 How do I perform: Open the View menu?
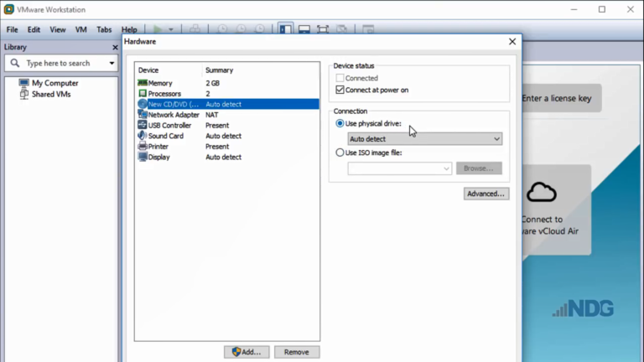tap(58, 29)
